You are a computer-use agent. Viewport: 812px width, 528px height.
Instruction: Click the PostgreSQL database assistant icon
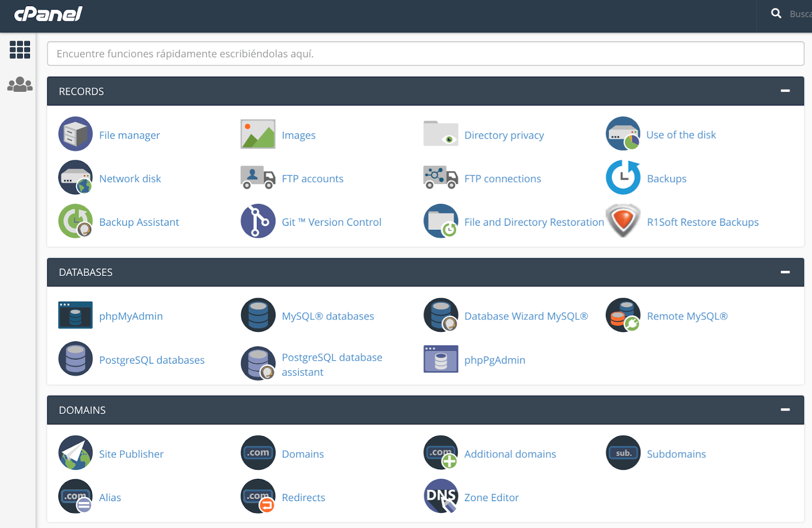coord(258,364)
